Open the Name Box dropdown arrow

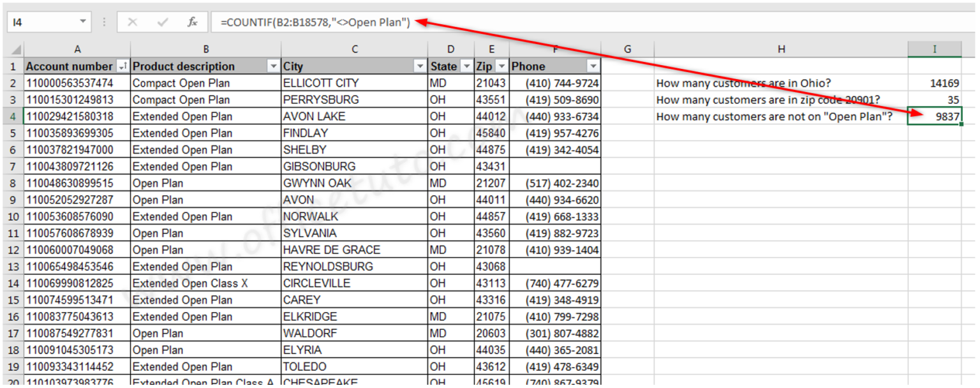[x=84, y=21]
